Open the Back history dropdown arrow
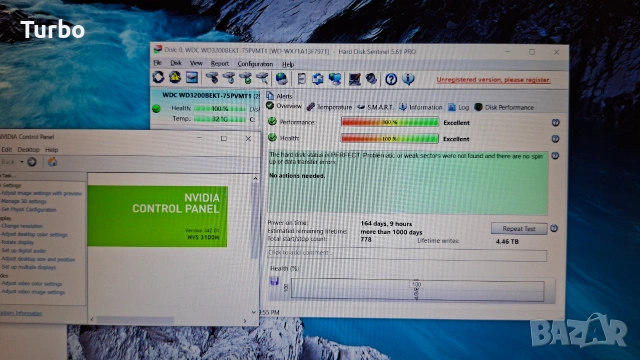Viewport: 640px width, 360px height. [22, 162]
